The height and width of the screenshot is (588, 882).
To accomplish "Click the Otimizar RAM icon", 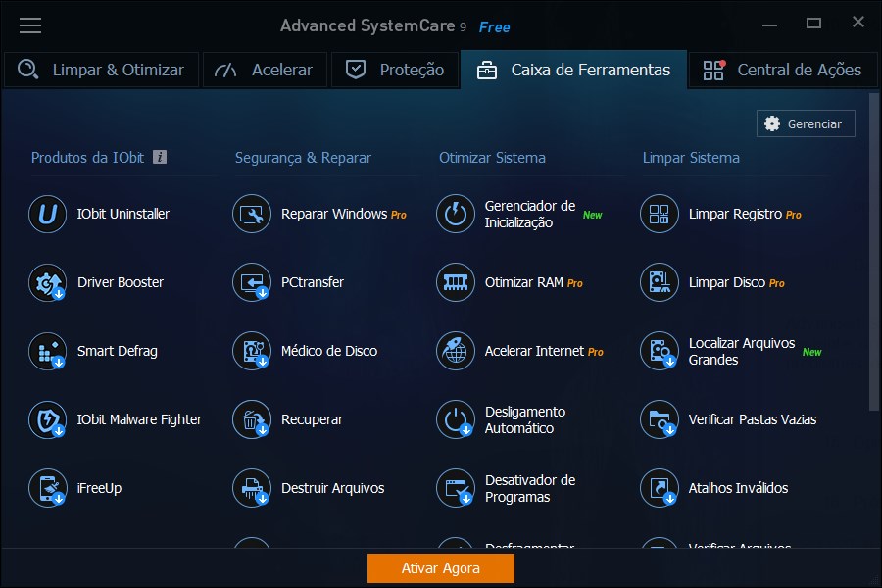I will coord(456,282).
